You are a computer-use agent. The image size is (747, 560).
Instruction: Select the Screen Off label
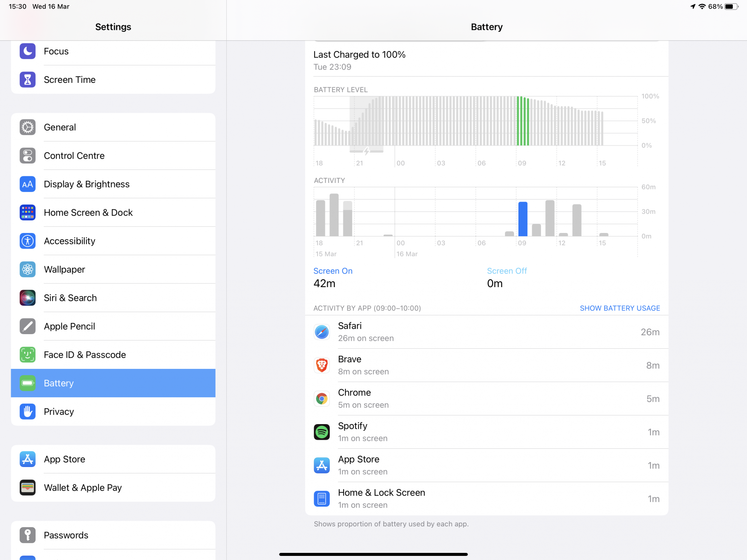tap(506, 271)
